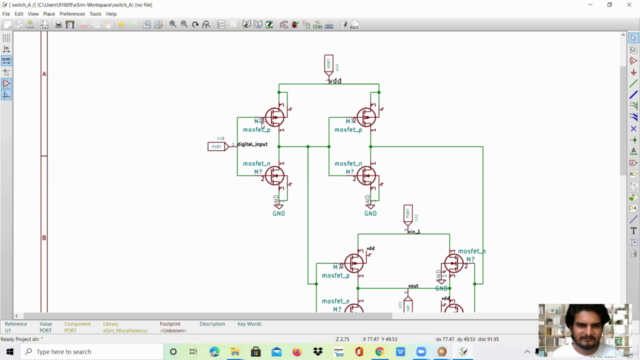Screen dimensions: 640x360
Task: Click the Find toolbar icon
Action: (147, 25)
